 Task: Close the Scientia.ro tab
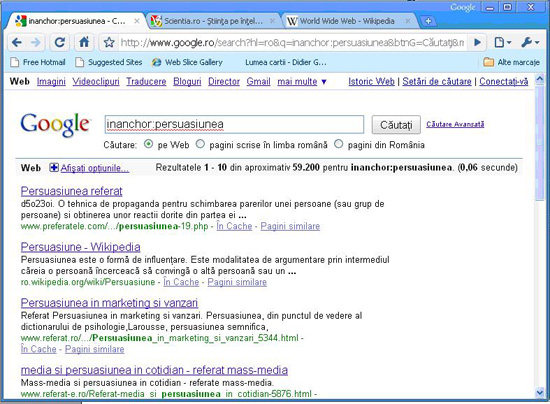coord(272,21)
